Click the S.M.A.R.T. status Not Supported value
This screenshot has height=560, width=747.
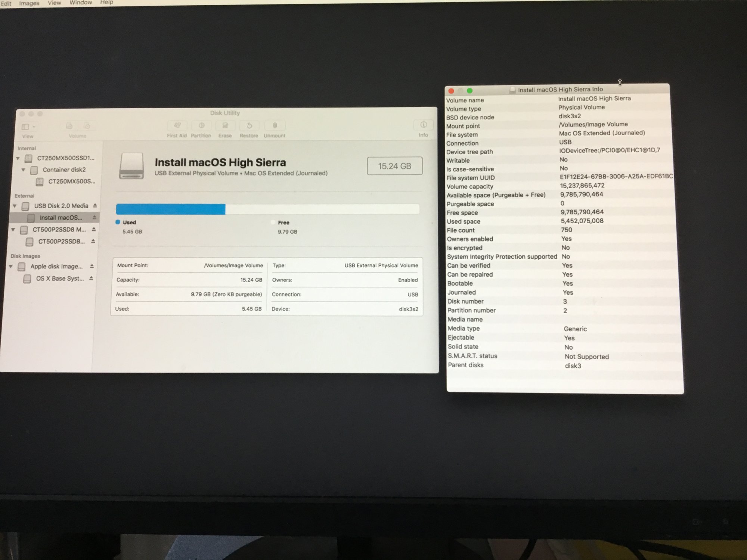click(586, 357)
